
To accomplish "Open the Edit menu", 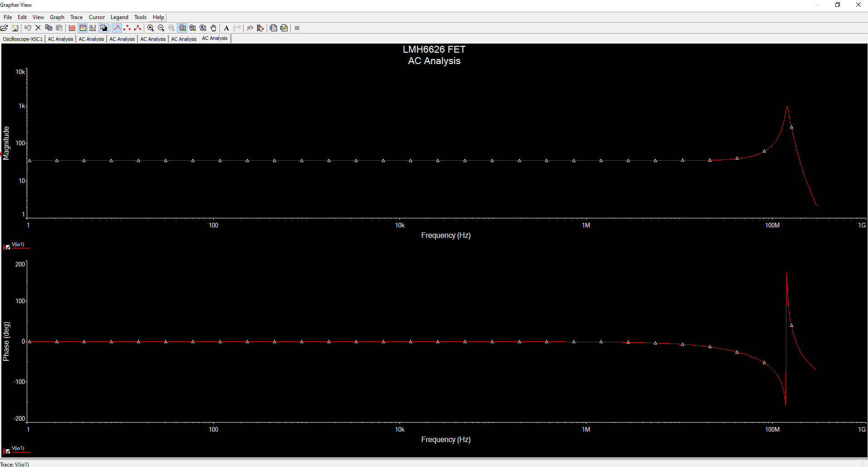I will tap(22, 17).
